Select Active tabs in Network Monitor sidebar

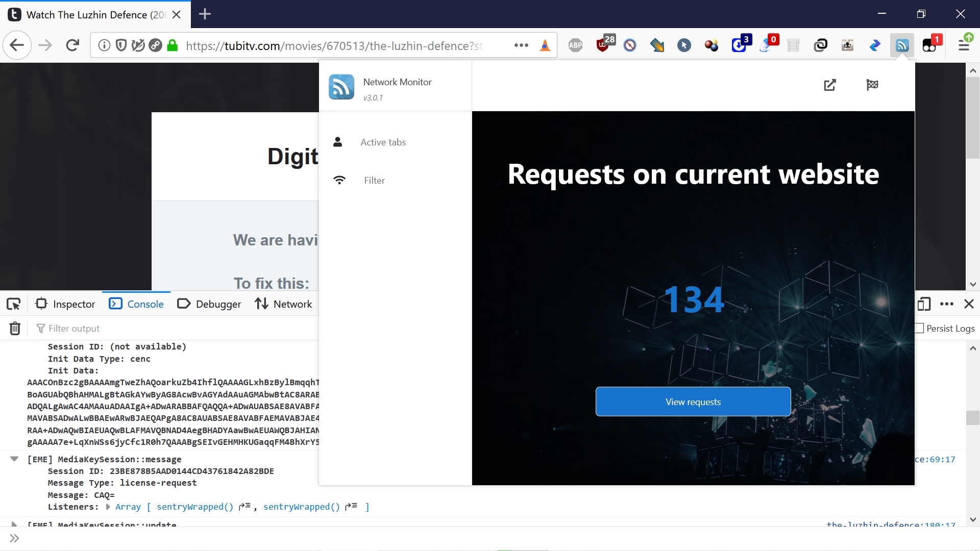pyautogui.click(x=383, y=142)
